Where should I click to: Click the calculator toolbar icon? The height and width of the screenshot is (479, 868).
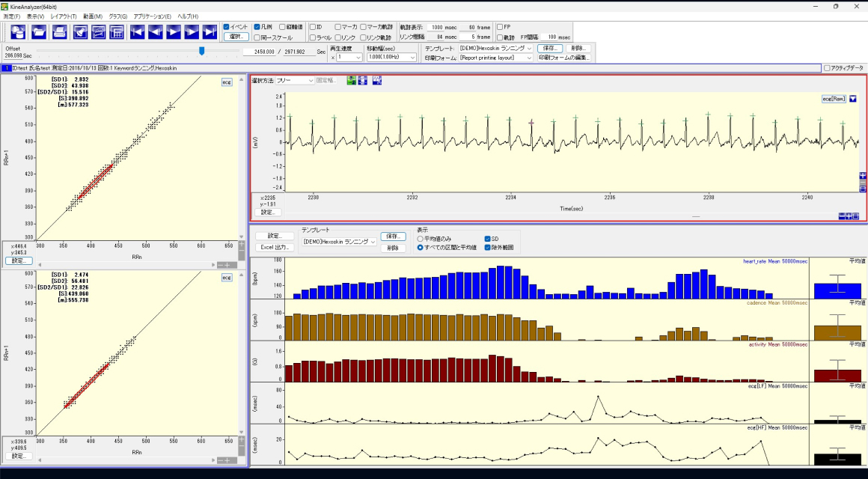(x=116, y=31)
